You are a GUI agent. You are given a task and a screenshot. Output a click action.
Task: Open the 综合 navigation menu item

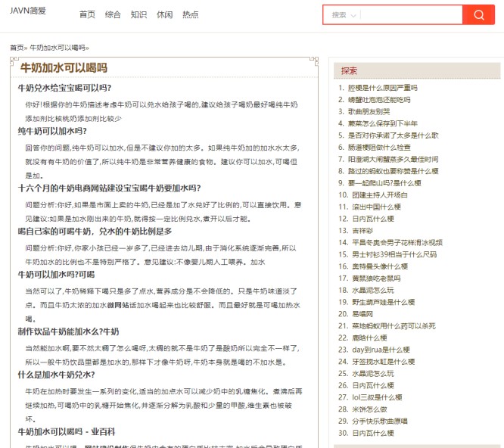click(113, 14)
